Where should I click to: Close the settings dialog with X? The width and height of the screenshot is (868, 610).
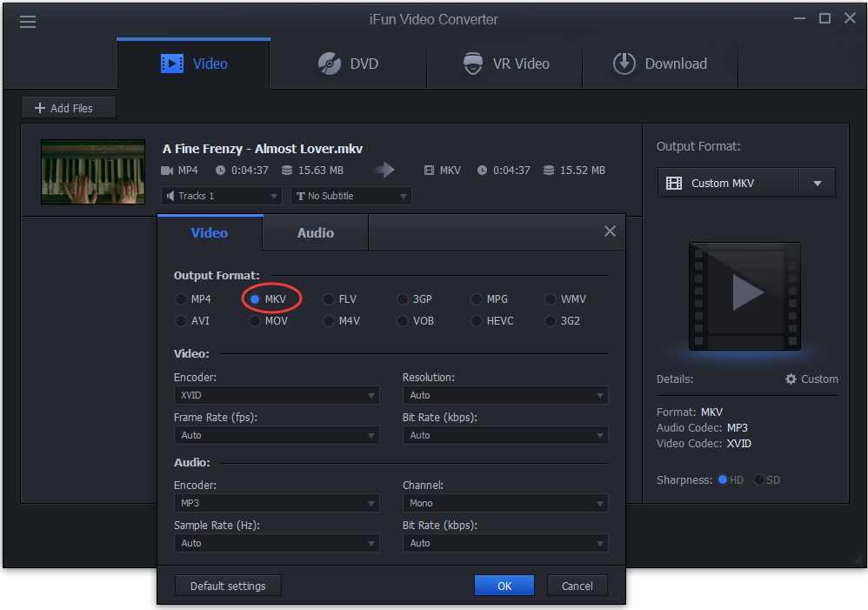coord(610,231)
